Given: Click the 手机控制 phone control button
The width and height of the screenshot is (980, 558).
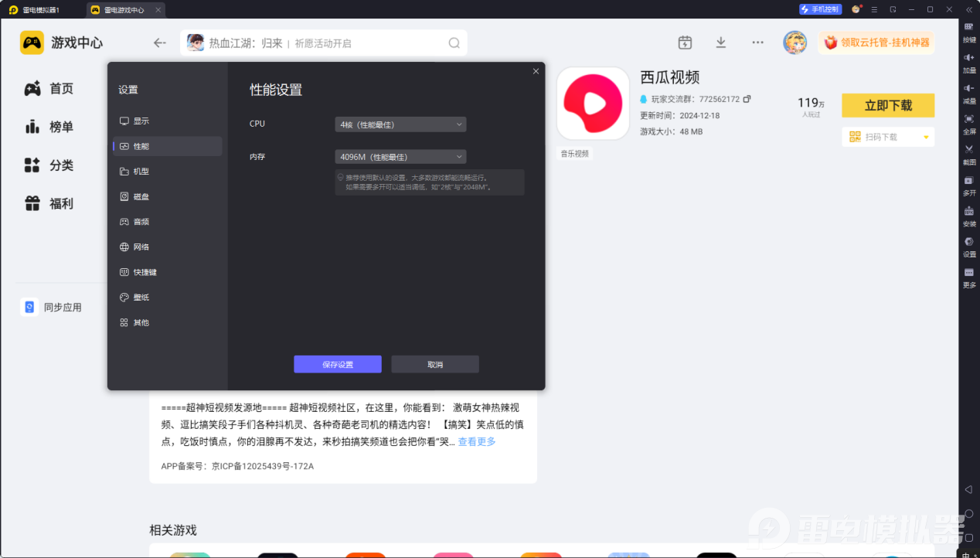Looking at the screenshot, I should [x=820, y=9].
